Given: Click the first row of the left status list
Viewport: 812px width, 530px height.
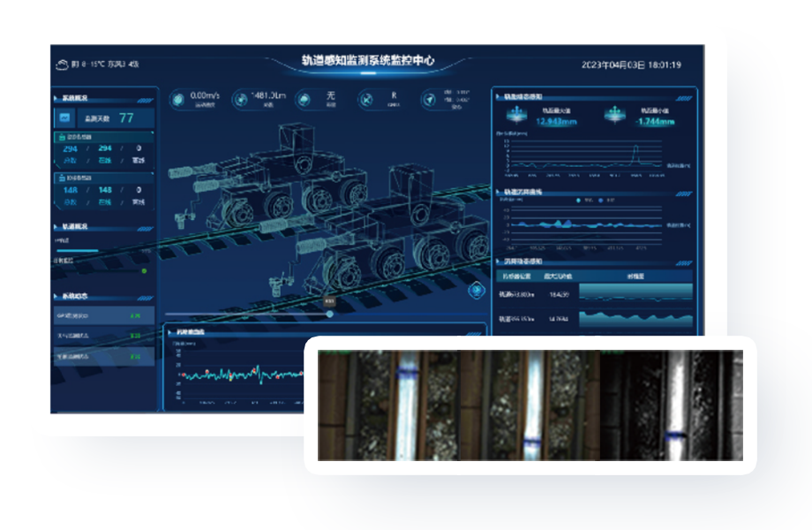Looking at the screenshot, I should point(104,315).
